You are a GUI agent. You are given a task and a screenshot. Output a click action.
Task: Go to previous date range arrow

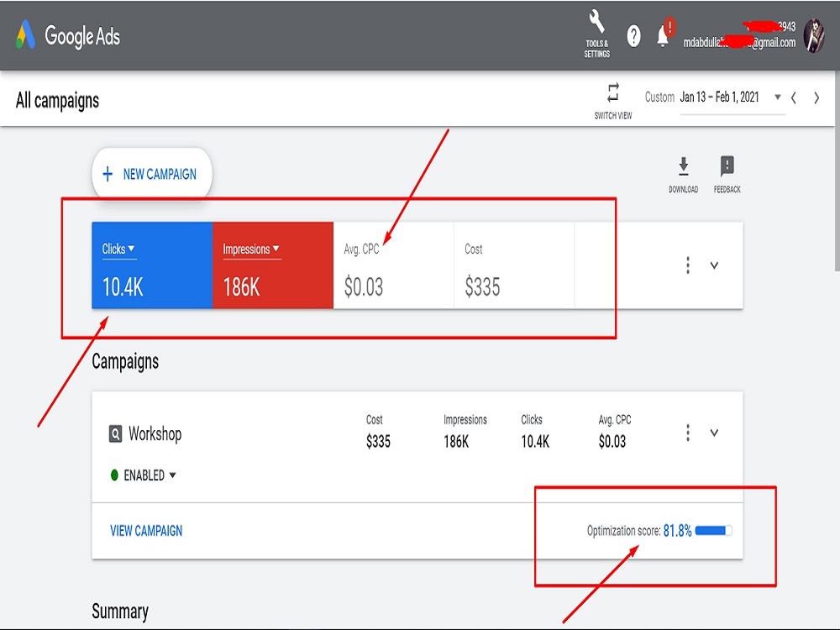click(x=794, y=98)
